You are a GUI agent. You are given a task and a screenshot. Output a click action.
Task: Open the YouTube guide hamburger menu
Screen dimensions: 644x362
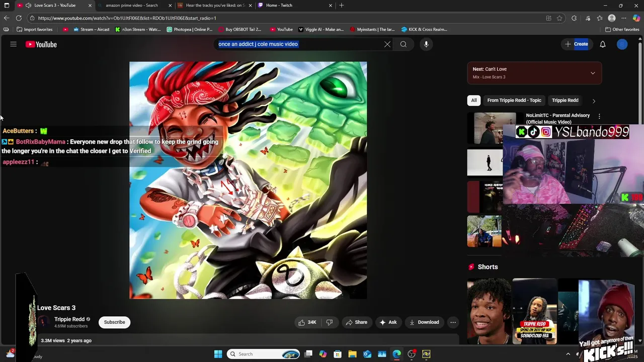pyautogui.click(x=14, y=44)
